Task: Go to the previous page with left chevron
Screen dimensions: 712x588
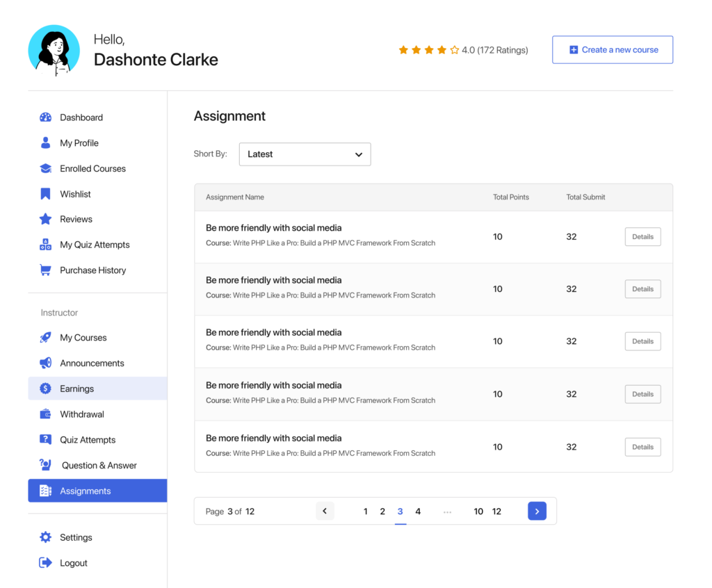Action: [325, 511]
